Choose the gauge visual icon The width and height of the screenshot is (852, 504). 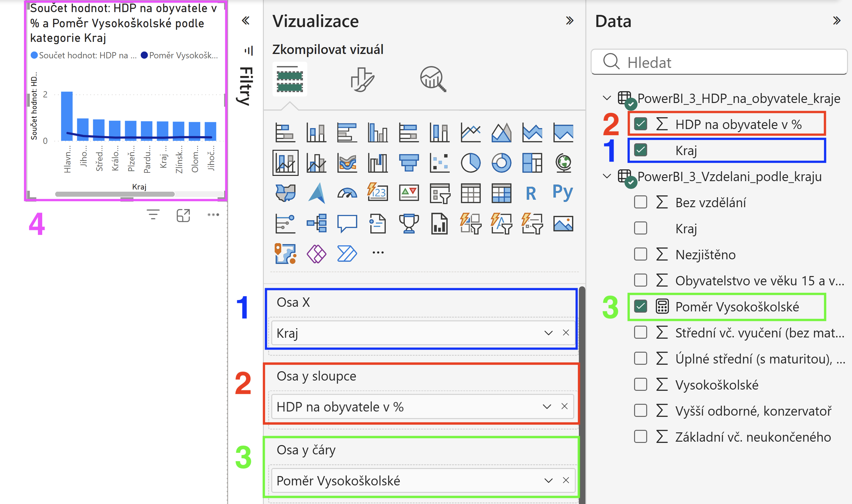click(x=347, y=193)
